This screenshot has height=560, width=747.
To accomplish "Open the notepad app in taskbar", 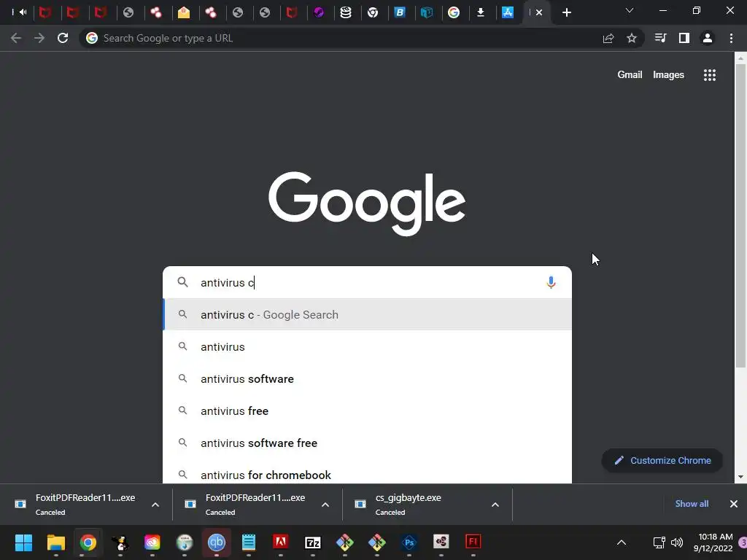I will [x=249, y=542].
